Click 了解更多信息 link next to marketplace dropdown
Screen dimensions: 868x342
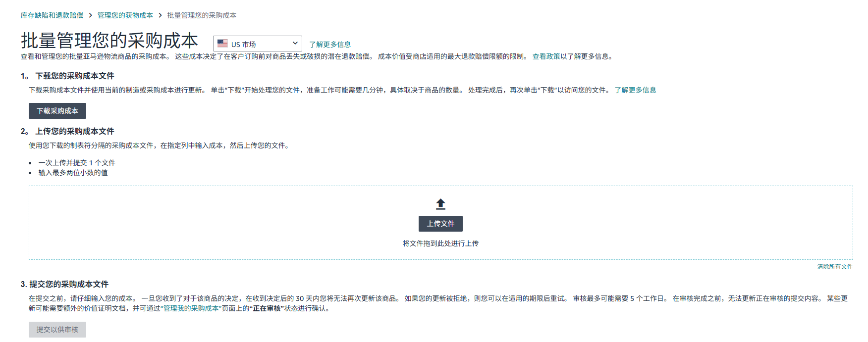[330, 45]
